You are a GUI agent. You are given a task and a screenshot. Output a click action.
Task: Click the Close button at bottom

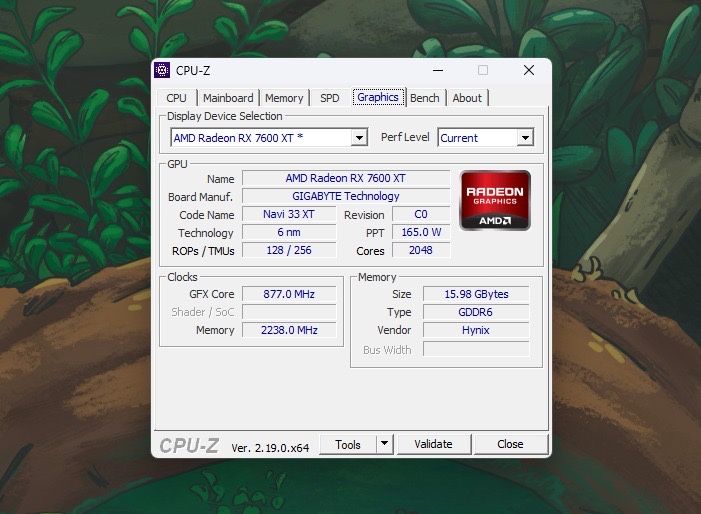510,444
